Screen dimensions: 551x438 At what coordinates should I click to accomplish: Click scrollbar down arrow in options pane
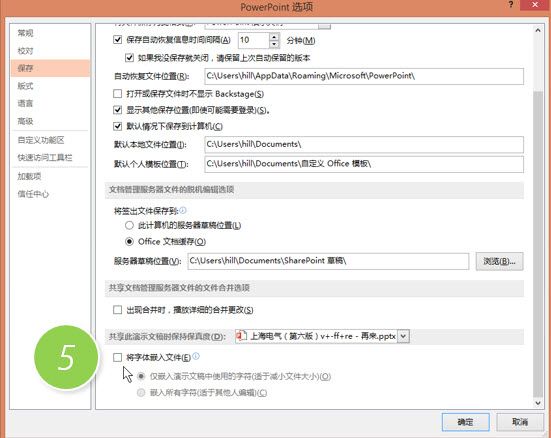coord(538,403)
